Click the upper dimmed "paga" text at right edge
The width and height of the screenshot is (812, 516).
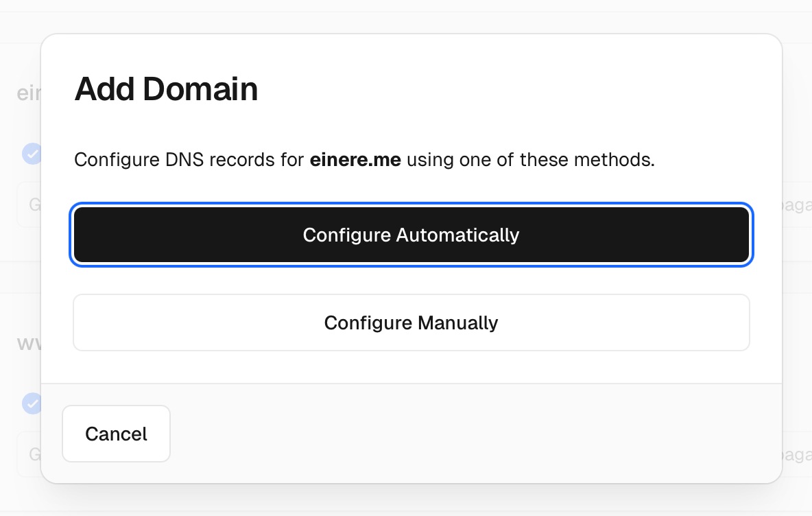(x=796, y=204)
